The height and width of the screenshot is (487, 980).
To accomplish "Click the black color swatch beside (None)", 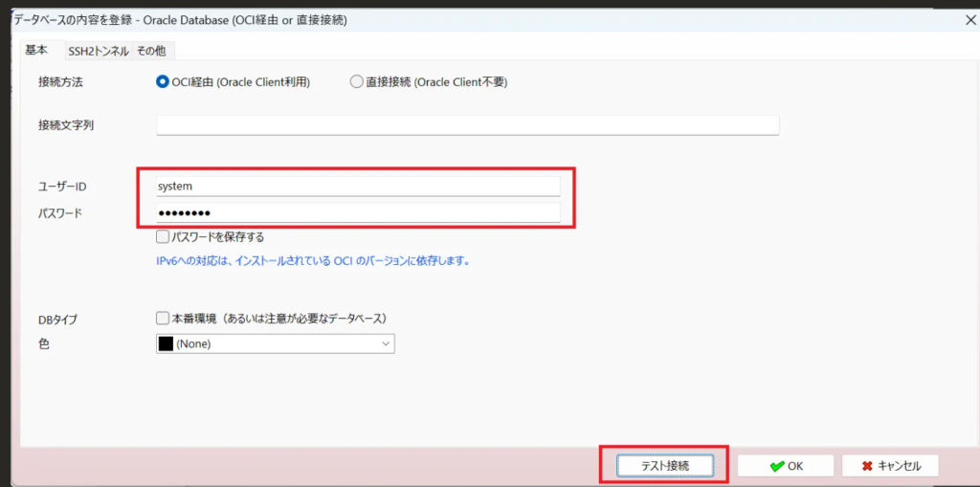I will 166,343.
